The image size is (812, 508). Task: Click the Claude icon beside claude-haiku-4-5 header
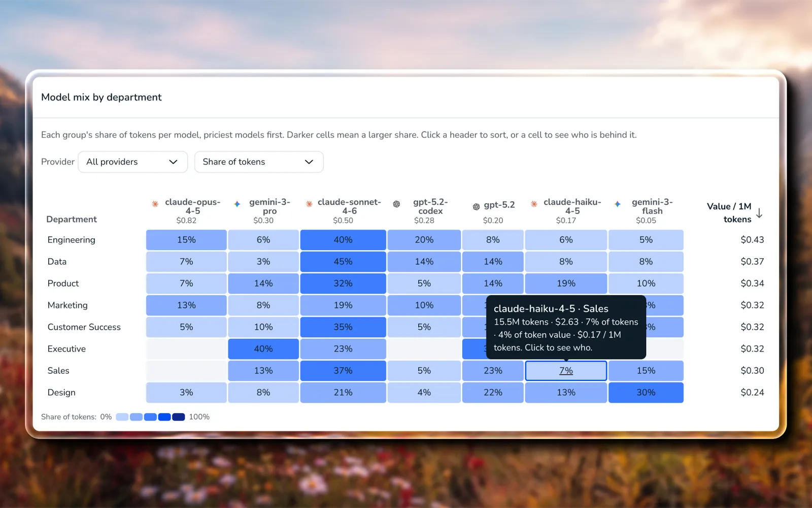534,204
